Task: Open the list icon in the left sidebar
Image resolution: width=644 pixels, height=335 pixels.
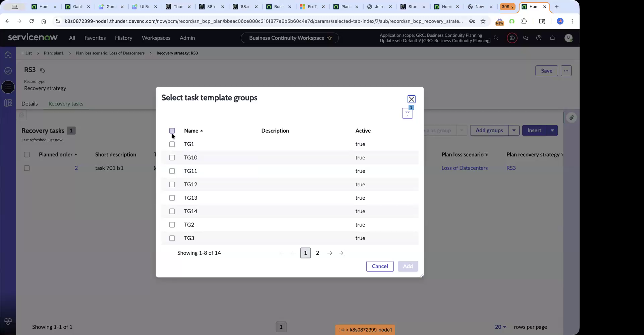Action: click(x=8, y=87)
